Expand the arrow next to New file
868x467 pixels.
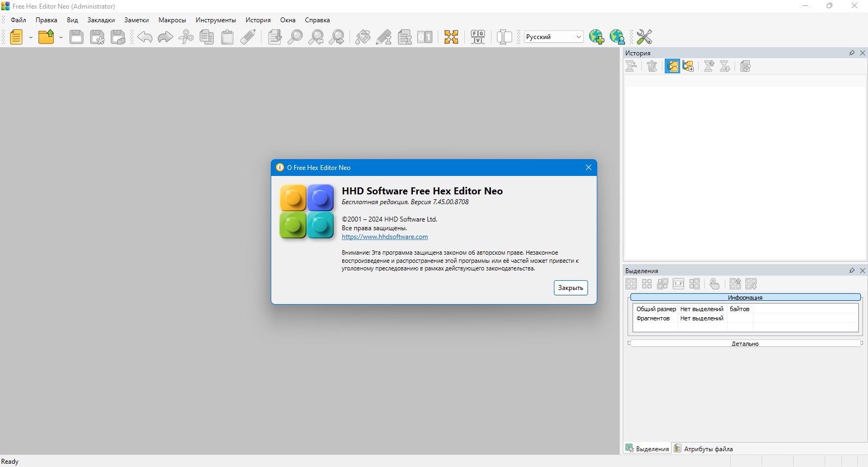[x=31, y=37]
